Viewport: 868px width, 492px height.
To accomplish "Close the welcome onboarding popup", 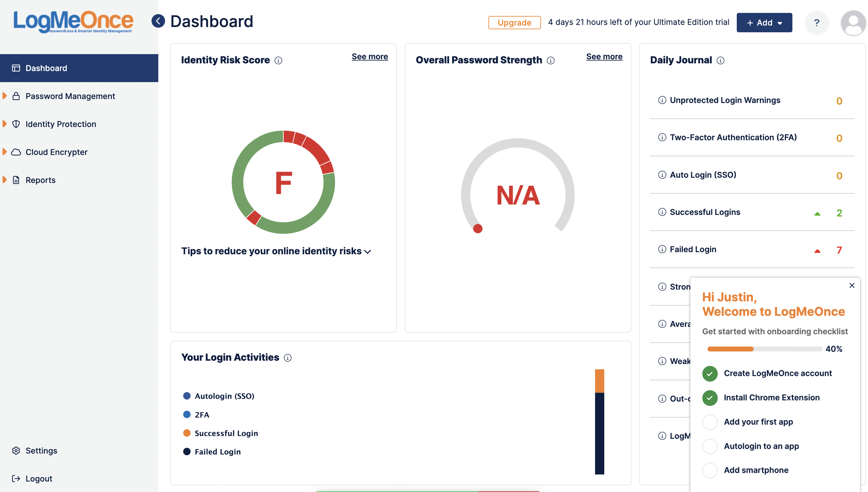I will (852, 285).
